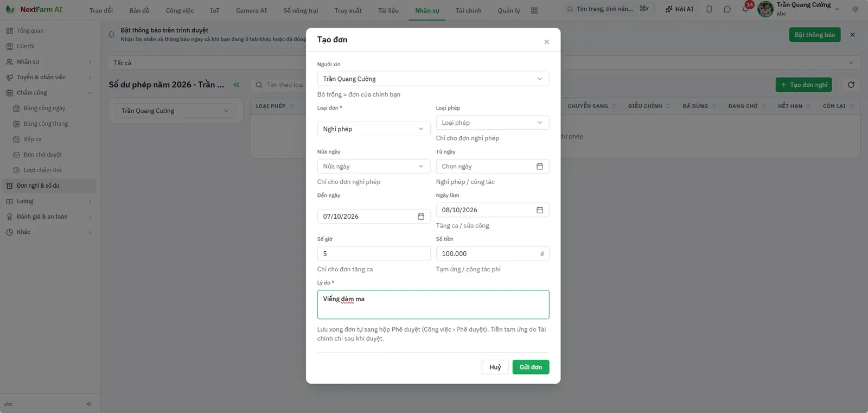Sort by the LOẠI PHÉP column icon
This screenshot has width=868, height=413.
[292, 106]
